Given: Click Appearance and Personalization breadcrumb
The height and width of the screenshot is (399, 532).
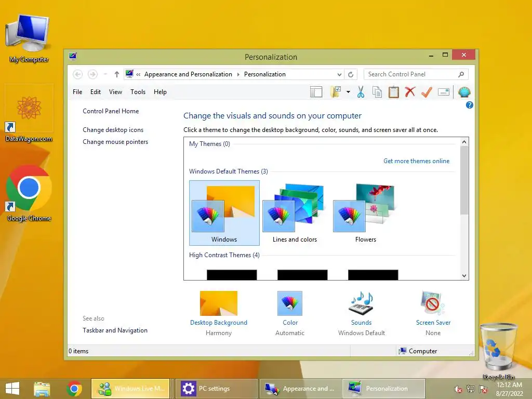Looking at the screenshot, I should click(x=188, y=74).
